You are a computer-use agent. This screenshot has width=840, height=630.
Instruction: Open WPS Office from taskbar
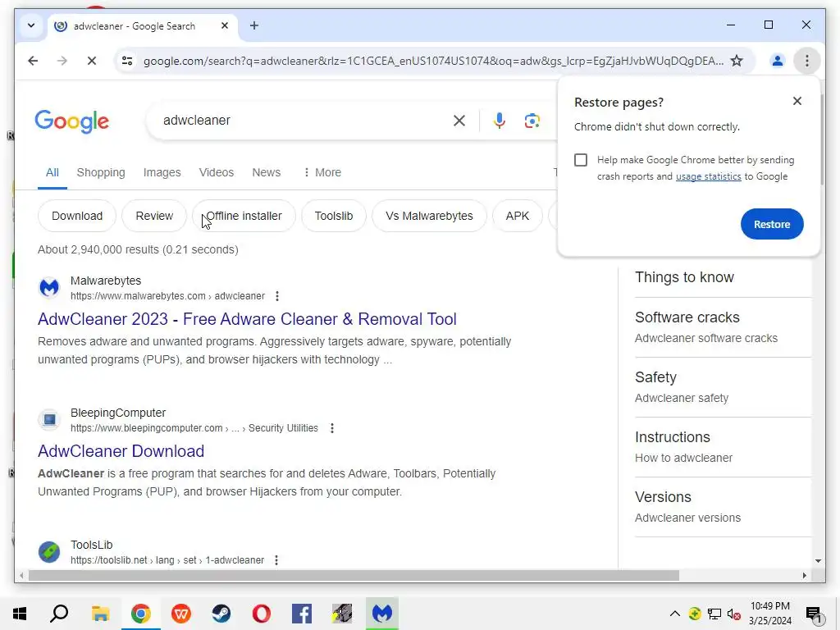coord(181,614)
